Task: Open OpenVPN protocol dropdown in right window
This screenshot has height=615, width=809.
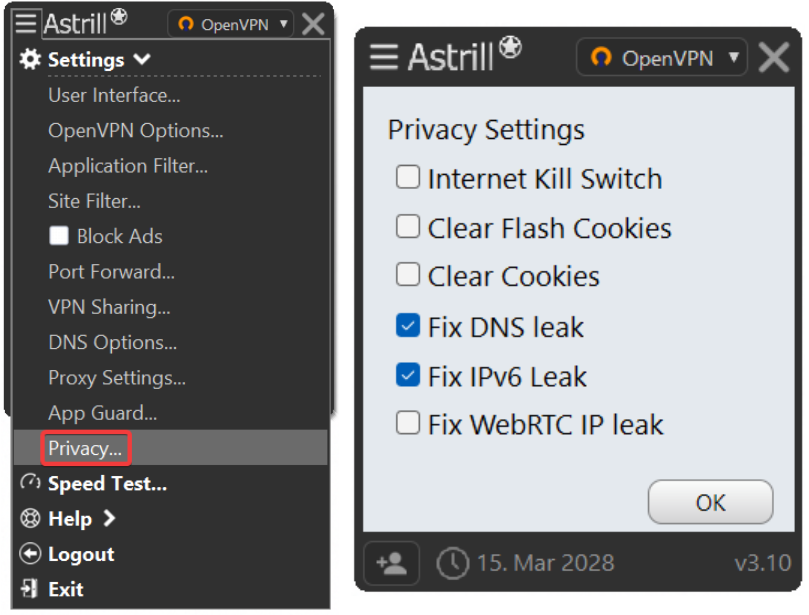Action: 661,57
